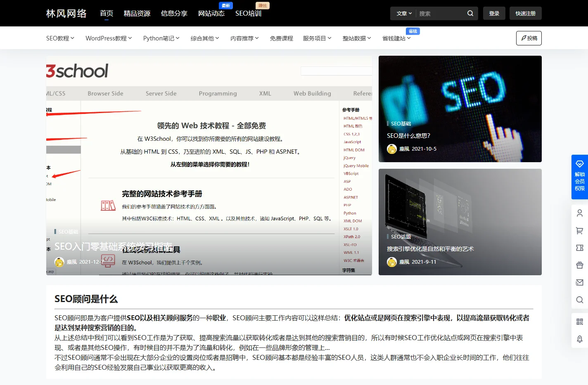This screenshot has width=588, height=385.
Task: Focus the 搜索 search input field
Action: (x=441, y=13)
